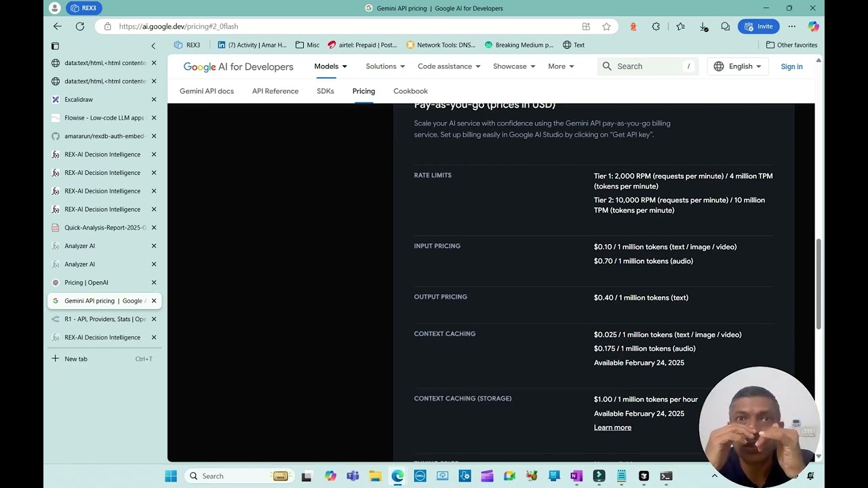
Task: Collapse the vertical tabs sidebar
Action: click(153, 45)
